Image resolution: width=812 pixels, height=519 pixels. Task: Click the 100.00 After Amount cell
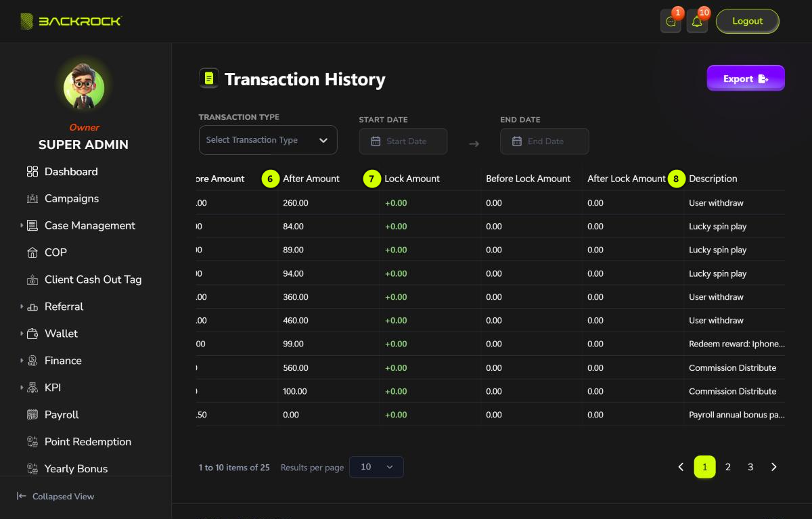coord(295,391)
